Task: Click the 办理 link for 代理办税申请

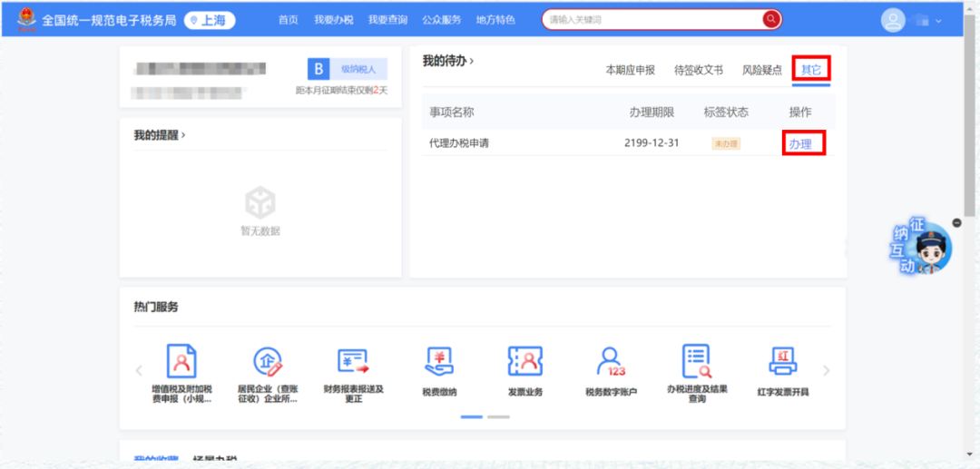Action: point(800,143)
